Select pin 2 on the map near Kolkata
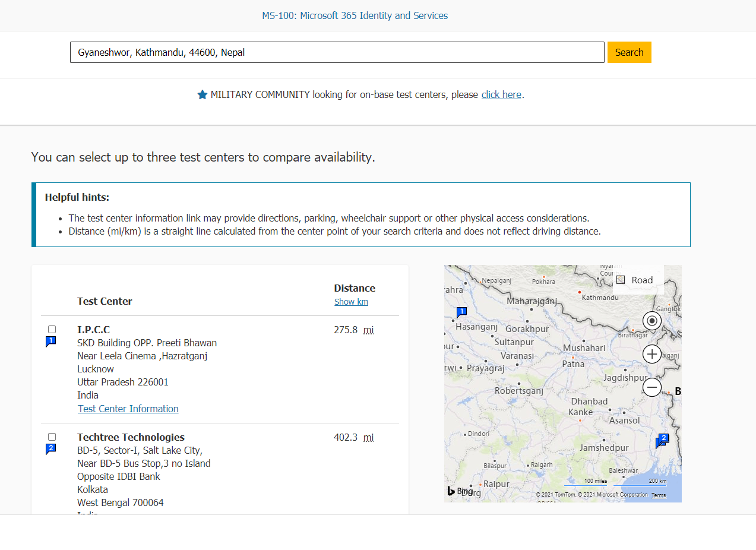Screen dimensions: 756x550 click(x=662, y=440)
